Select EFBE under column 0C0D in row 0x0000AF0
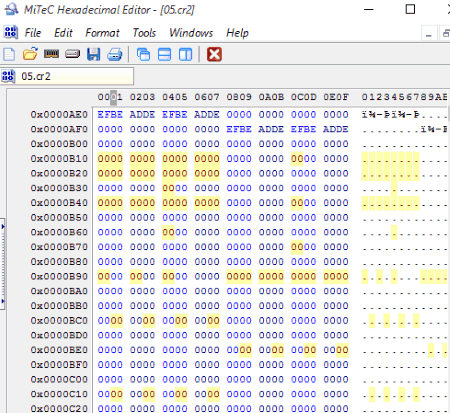 [303, 129]
